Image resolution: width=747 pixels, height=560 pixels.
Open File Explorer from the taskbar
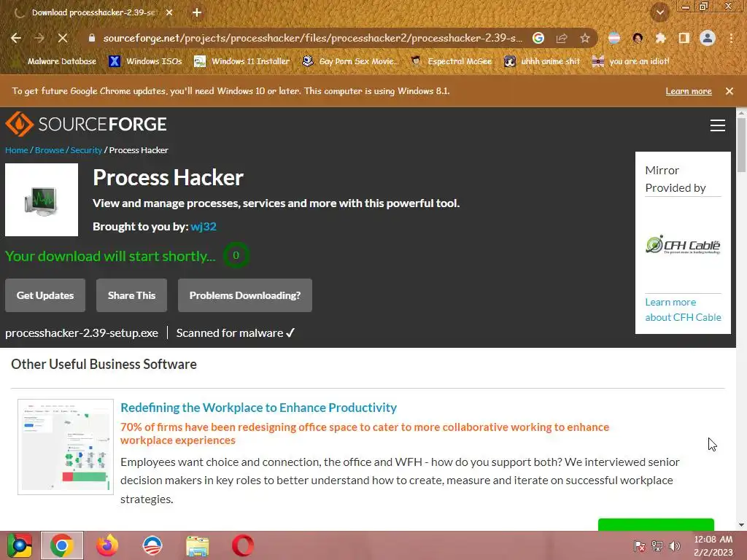[x=197, y=545]
